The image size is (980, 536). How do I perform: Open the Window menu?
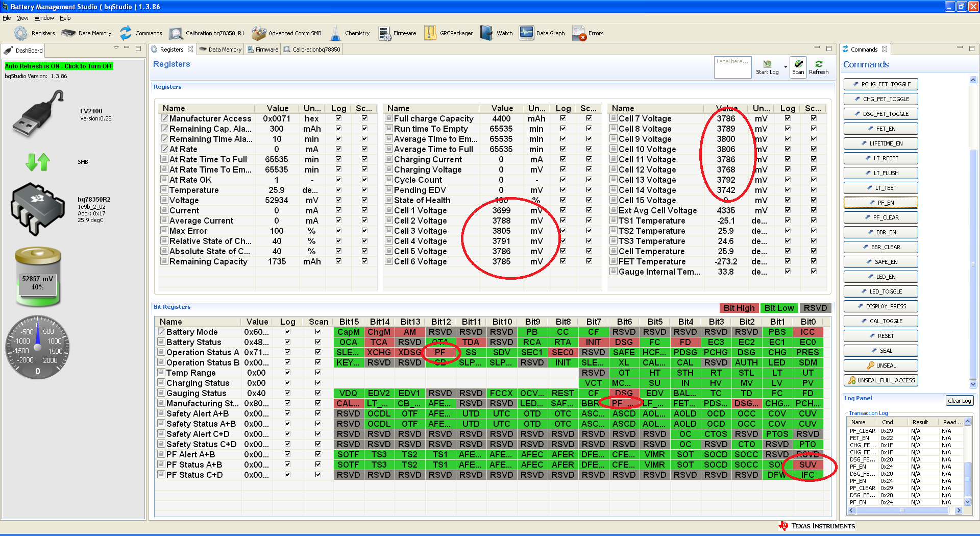[x=44, y=18]
